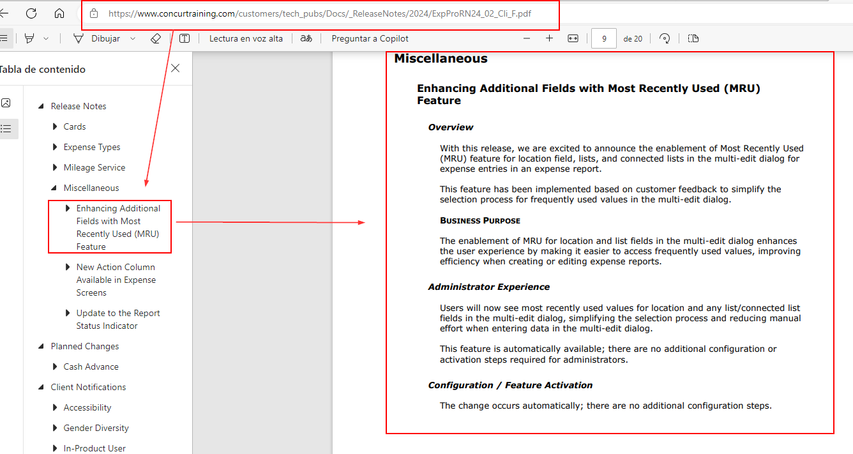Click Configuration / Feature Activation heading

coord(510,385)
